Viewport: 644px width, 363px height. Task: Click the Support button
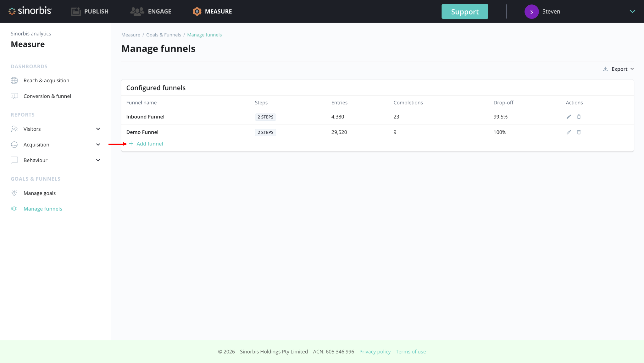(x=465, y=12)
